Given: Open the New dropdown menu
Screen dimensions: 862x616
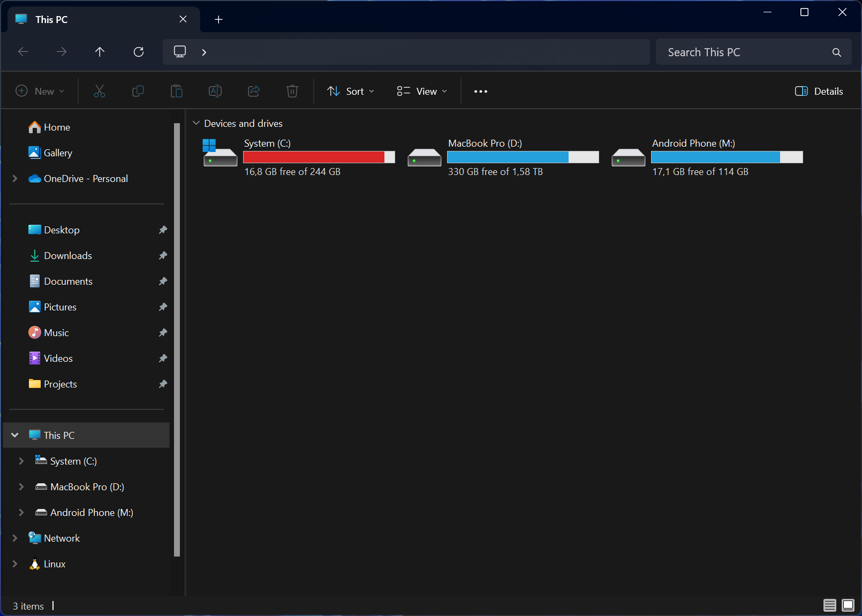Looking at the screenshot, I should click(x=40, y=91).
